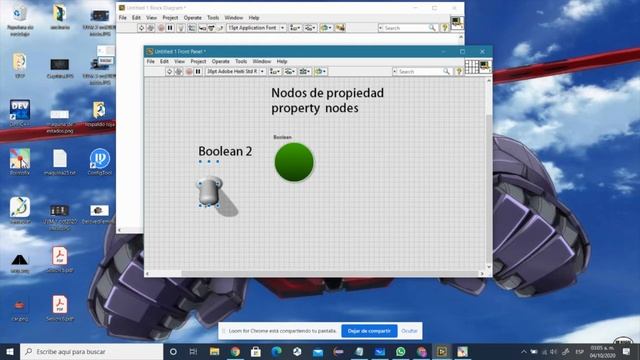Select Nodos de propiedad title text

(x=327, y=93)
